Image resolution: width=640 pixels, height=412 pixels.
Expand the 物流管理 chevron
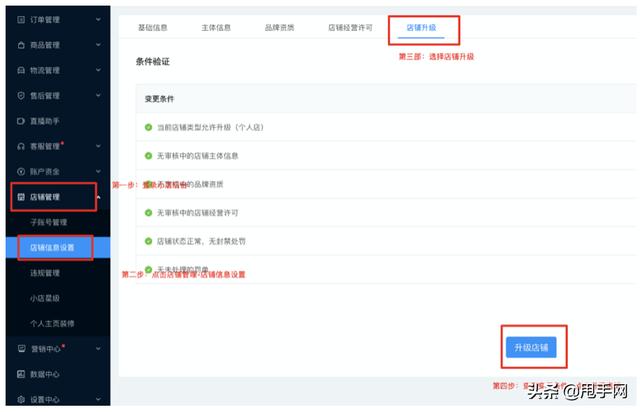(x=97, y=70)
